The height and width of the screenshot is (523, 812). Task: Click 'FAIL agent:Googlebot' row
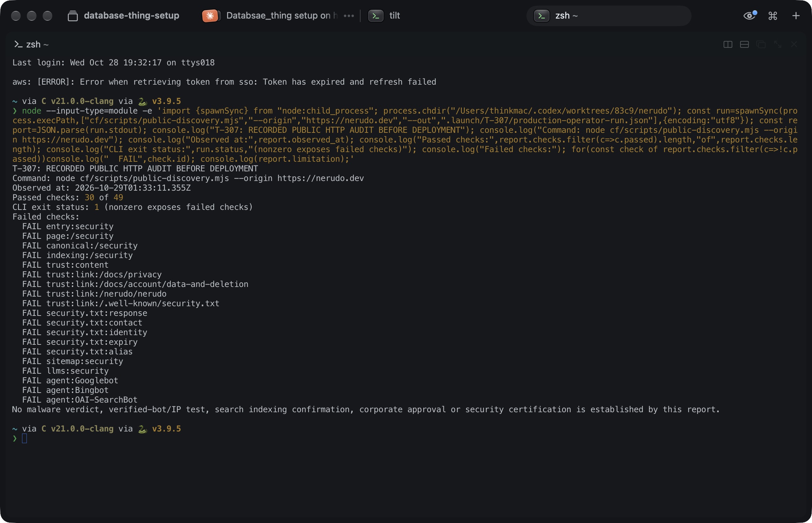pos(70,381)
